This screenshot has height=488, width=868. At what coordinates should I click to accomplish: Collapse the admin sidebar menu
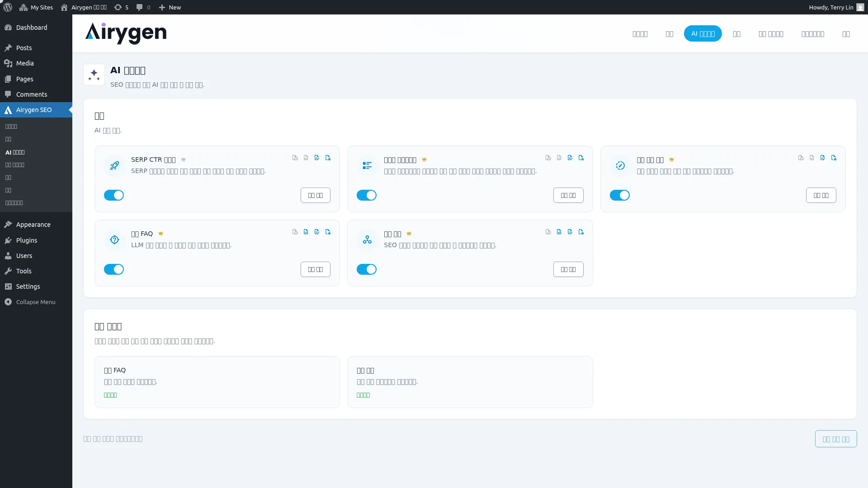point(36,302)
